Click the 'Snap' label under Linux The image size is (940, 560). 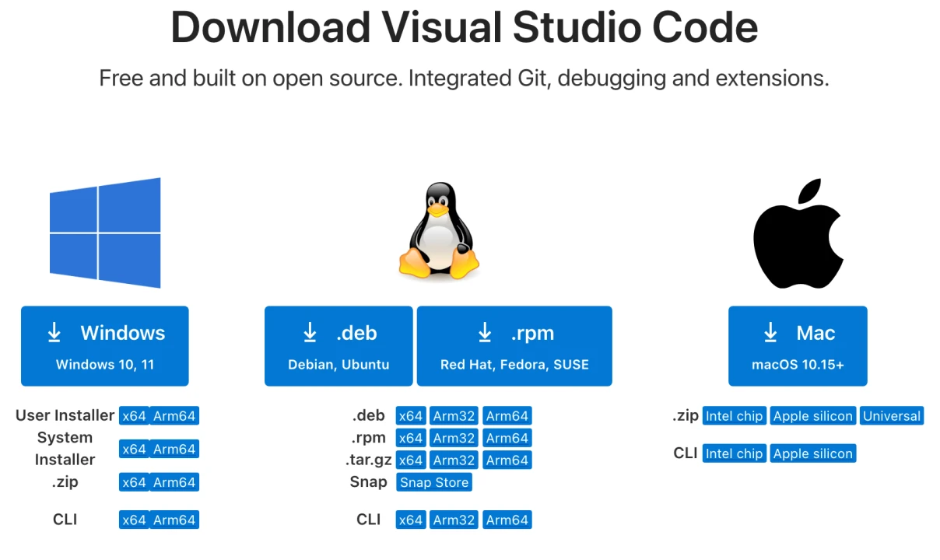(x=369, y=482)
